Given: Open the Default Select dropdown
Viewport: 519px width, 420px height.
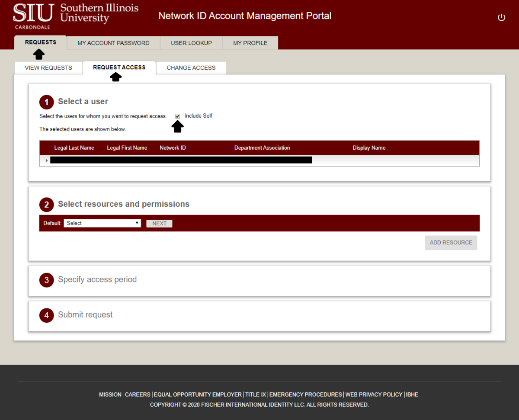Looking at the screenshot, I should coord(102,223).
